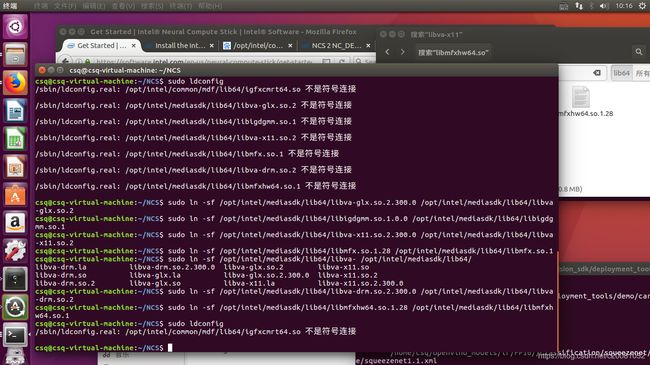This screenshot has height=365, width=650.
Task: Open Software Updater from the launcher
Action: (15, 307)
